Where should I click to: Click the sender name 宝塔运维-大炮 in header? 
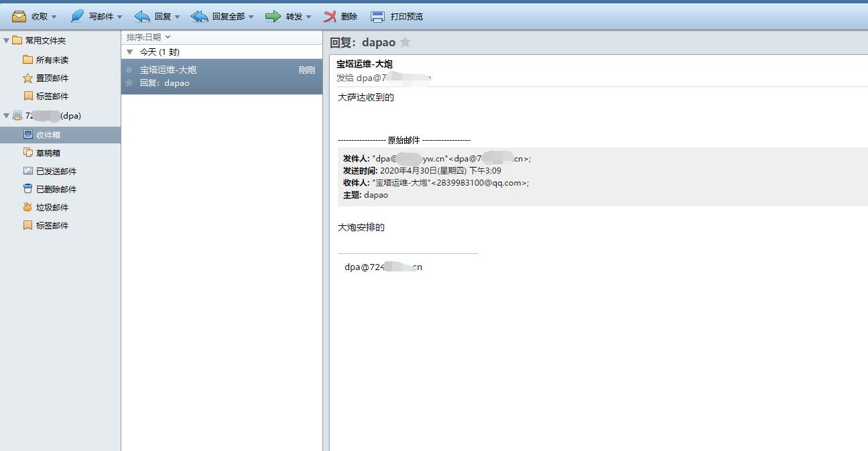tap(365, 64)
